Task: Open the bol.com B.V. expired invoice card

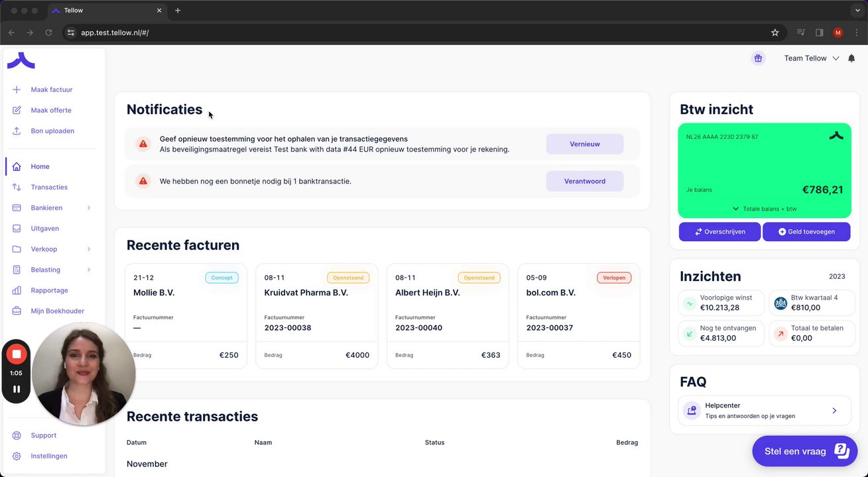Action: (x=579, y=316)
